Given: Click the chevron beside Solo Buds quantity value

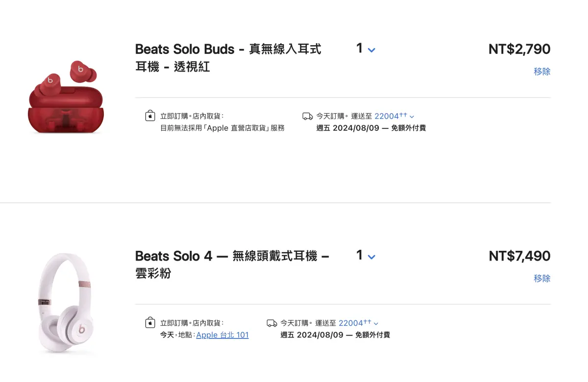Looking at the screenshot, I should tap(371, 50).
